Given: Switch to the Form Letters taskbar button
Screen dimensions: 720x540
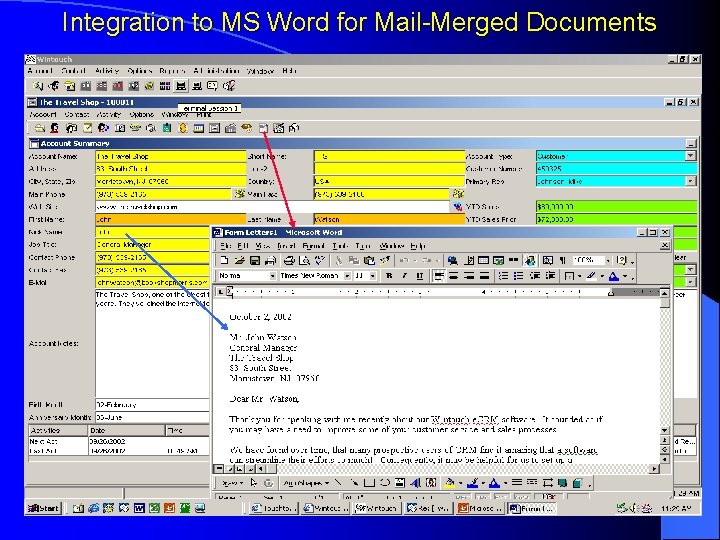Looking at the screenshot, I should [x=531, y=508].
